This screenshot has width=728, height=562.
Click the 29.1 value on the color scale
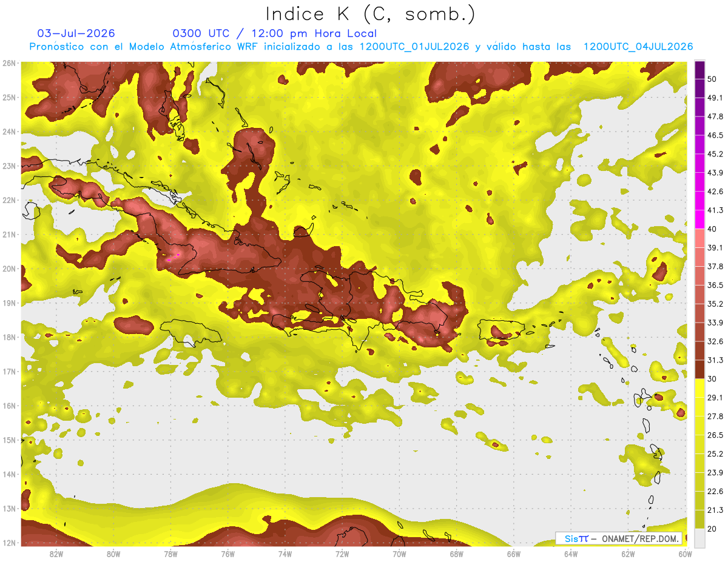[x=715, y=398]
